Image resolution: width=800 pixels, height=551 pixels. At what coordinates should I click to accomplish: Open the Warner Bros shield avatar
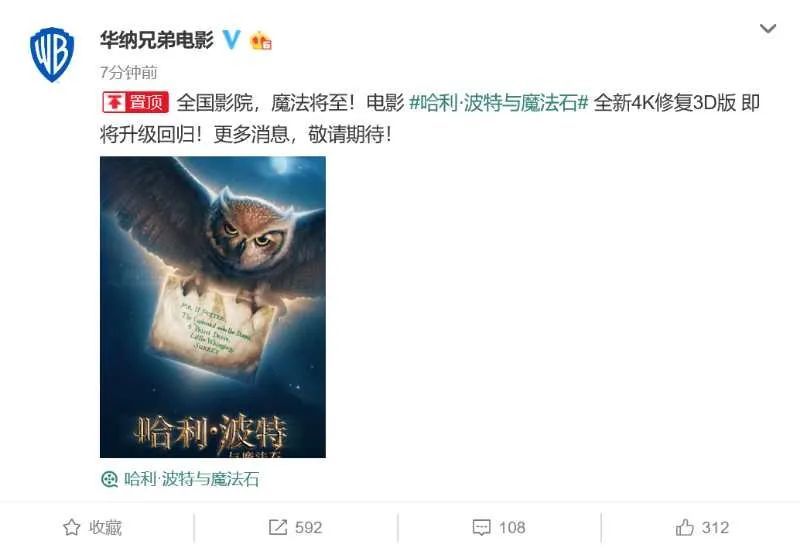[52, 54]
